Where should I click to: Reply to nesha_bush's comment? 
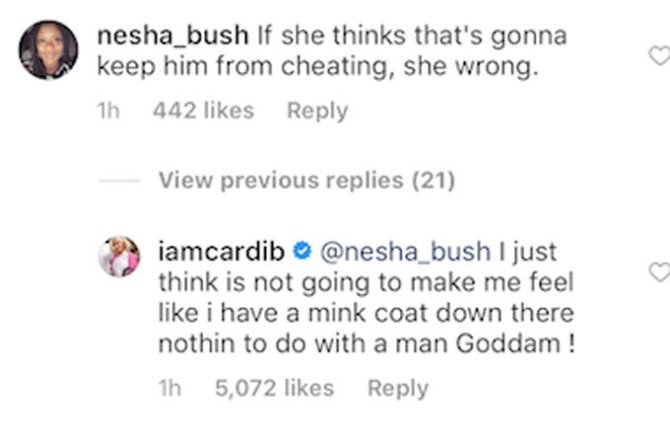pyautogui.click(x=317, y=112)
